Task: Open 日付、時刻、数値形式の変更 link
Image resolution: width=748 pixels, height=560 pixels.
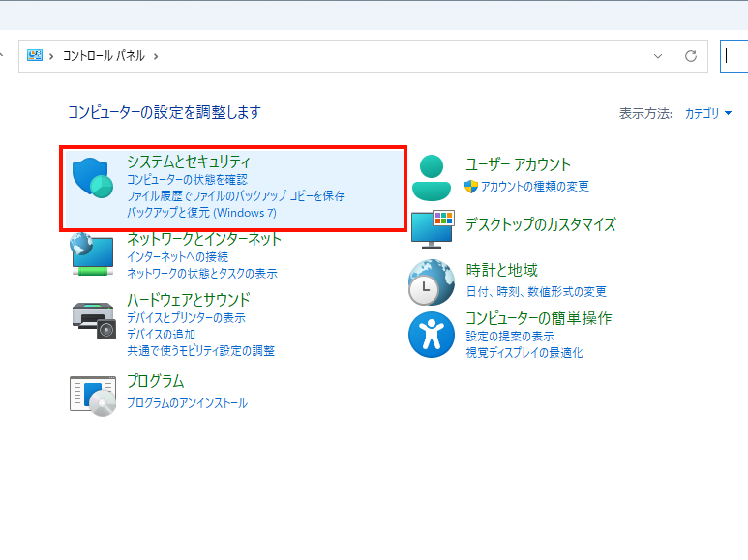Action: tap(536, 291)
